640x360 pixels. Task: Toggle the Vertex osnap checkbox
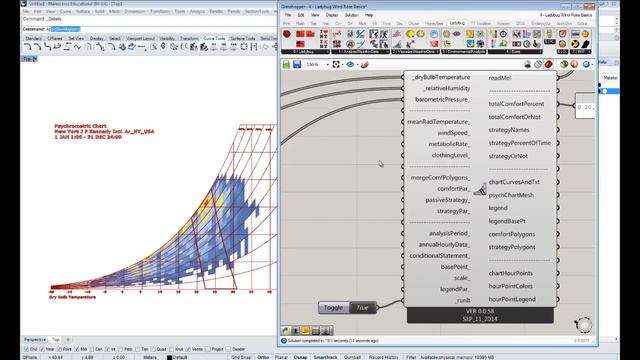click(x=188, y=349)
